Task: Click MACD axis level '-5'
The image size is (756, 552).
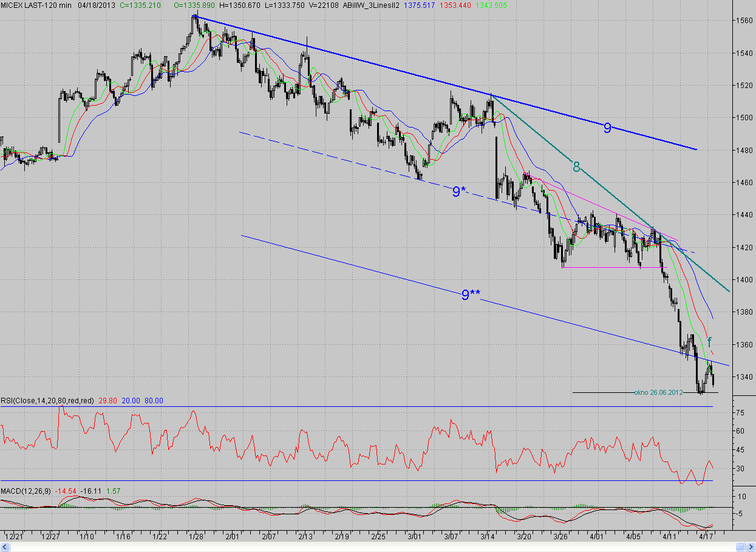Action: tap(740, 514)
